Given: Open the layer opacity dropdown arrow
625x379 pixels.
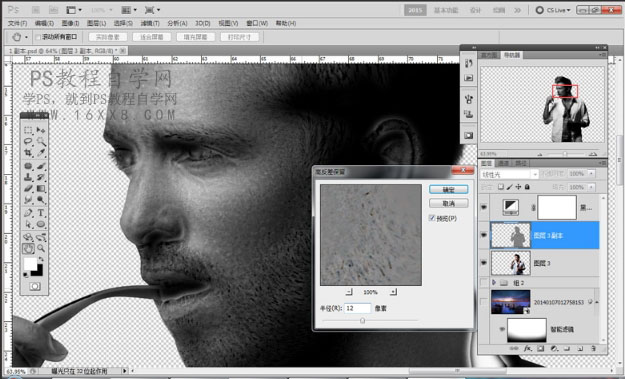Looking at the screenshot, I should (592, 174).
